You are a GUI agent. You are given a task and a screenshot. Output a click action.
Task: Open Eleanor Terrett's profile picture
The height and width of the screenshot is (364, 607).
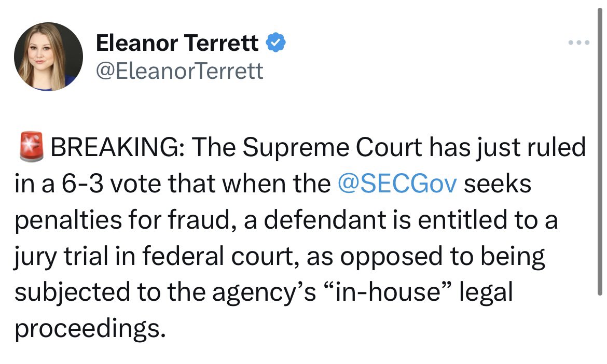point(48,57)
